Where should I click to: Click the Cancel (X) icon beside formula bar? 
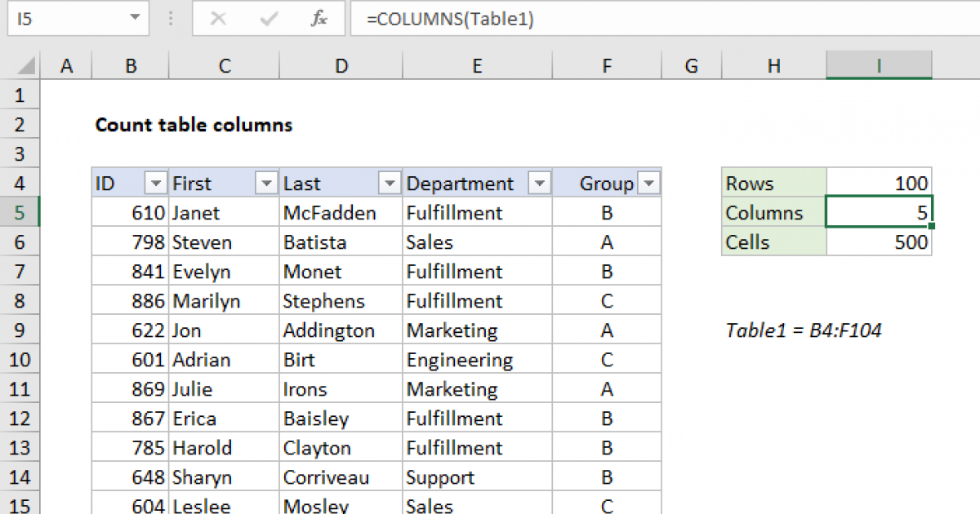click(217, 19)
